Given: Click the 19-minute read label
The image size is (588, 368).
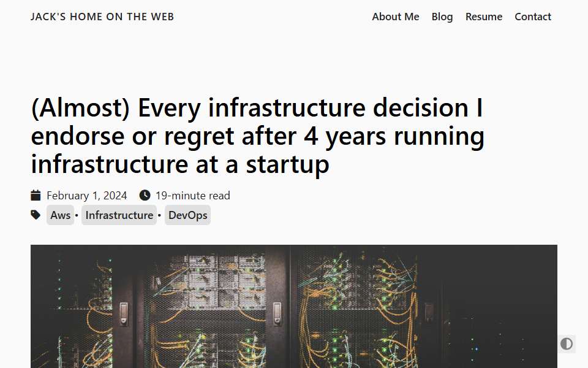Looking at the screenshot, I should click(193, 196).
